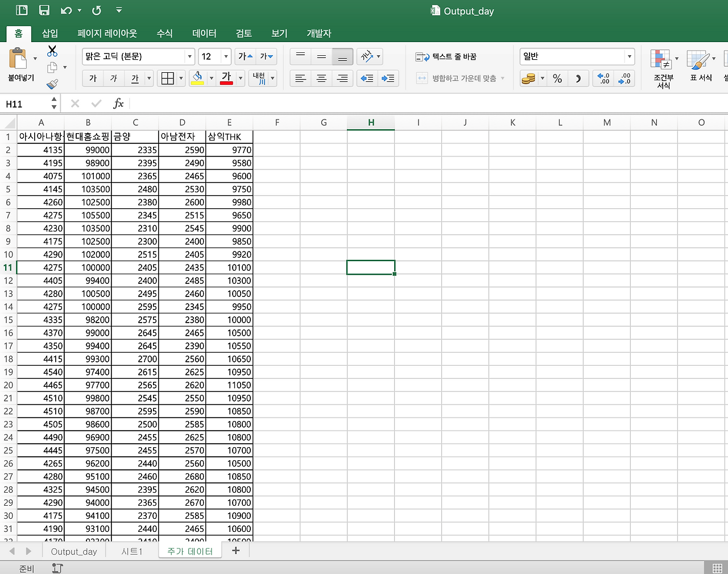
Task: Decrease indent with the left-arrow indent icon
Action: [367, 79]
